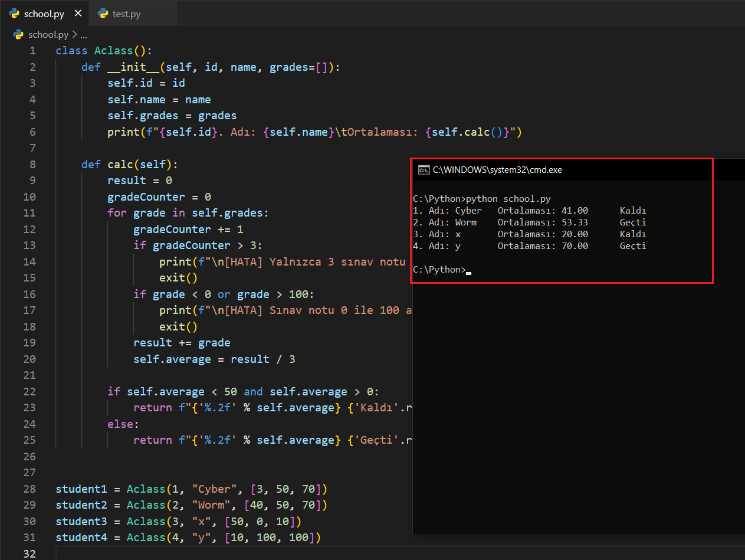This screenshot has width=745, height=560.
Task: Click line number 22 in the gutter
Action: click(29, 391)
